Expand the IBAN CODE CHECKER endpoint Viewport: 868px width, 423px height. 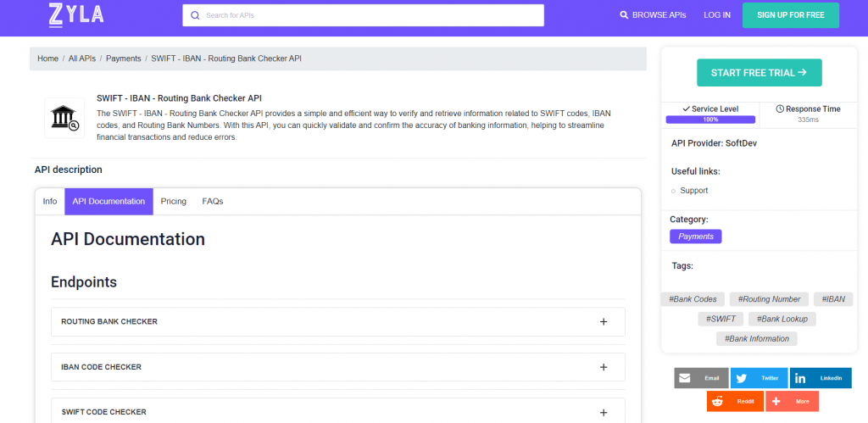tap(338, 367)
